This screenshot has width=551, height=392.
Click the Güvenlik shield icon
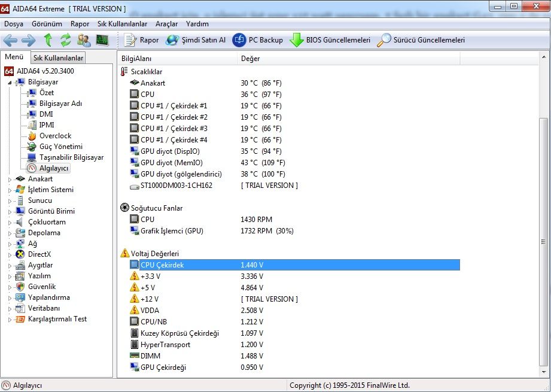tap(20, 287)
